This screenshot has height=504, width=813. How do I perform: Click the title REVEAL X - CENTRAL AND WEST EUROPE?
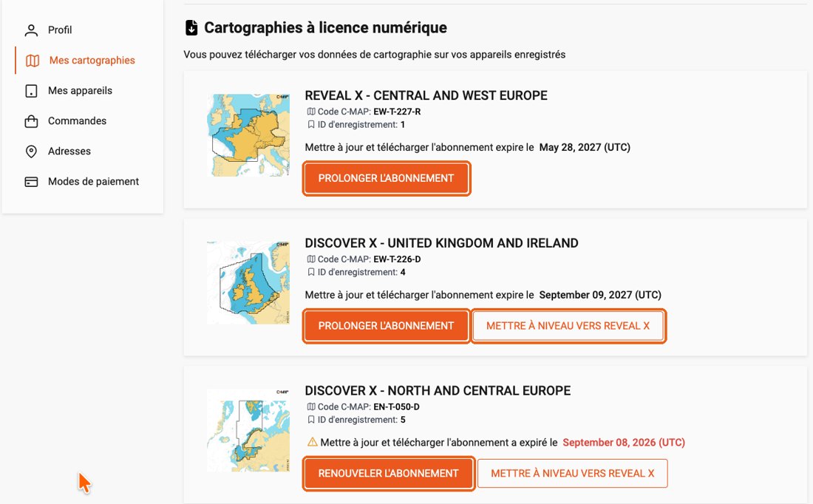coord(426,95)
